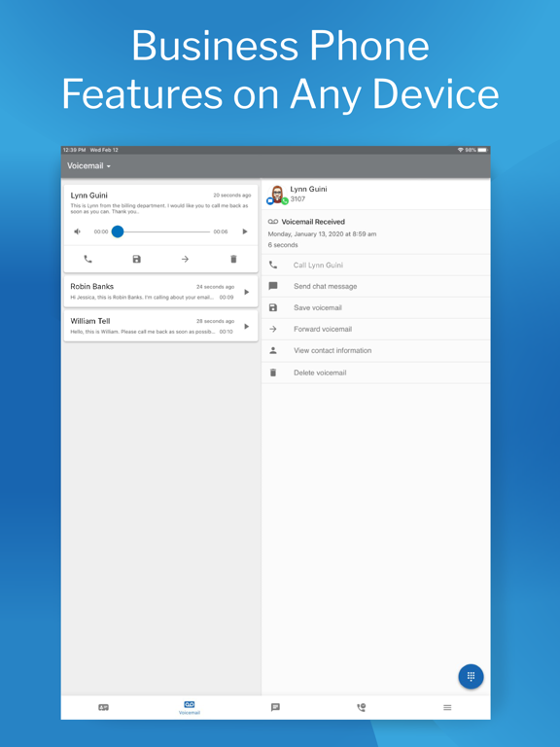The width and height of the screenshot is (560, 747).
Task: Click the 12:39 PM time in the status bar
Action: 74,150
